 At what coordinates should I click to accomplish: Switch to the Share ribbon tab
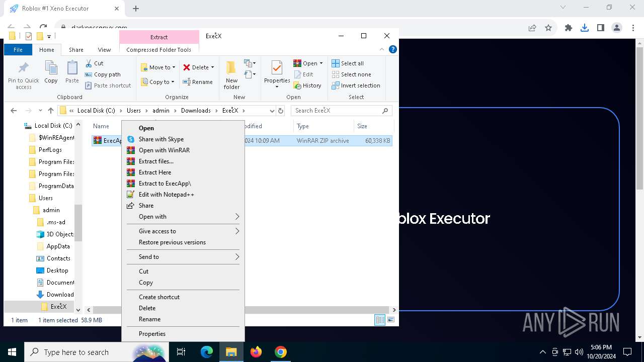(x=76, y=50)
